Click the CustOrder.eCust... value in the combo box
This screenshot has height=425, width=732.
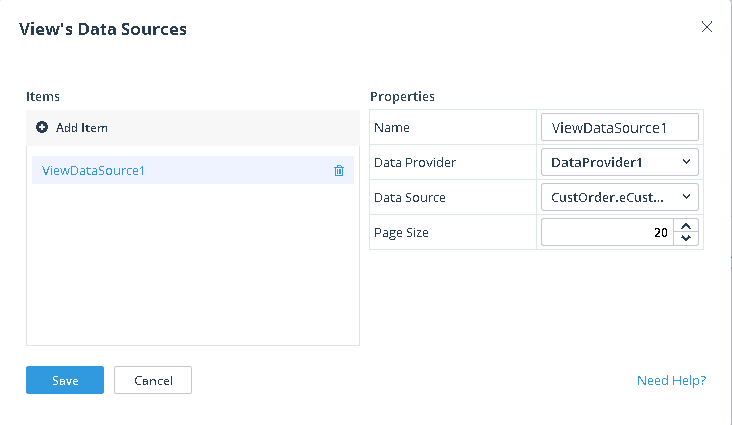click(x=605, y=197)
